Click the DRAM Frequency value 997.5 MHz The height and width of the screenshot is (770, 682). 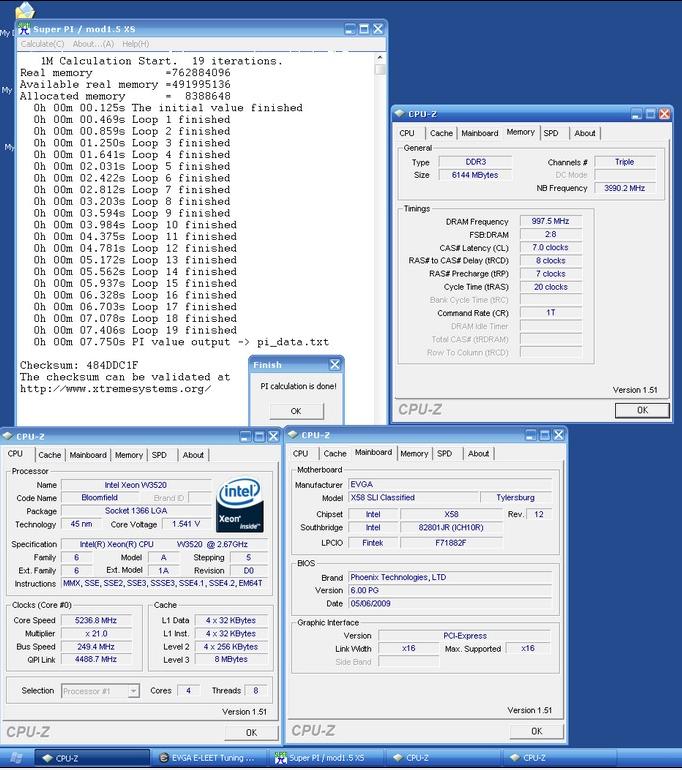tap(550, 221)
